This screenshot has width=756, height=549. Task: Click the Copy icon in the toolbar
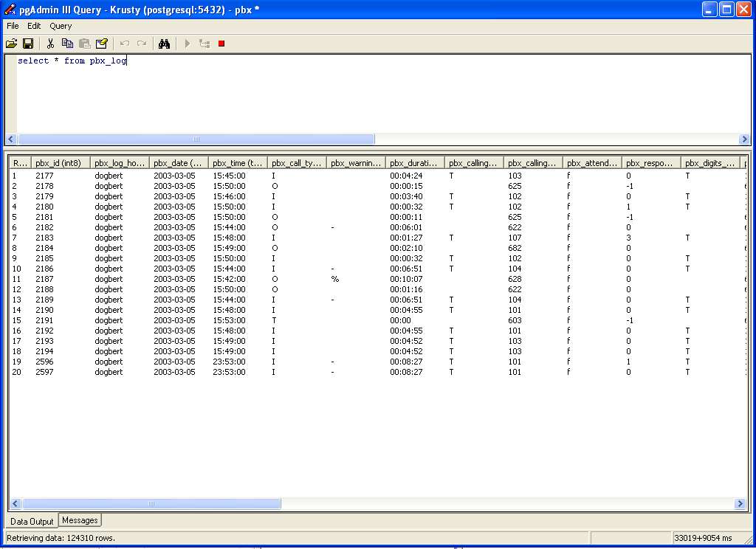coord(67,44)
